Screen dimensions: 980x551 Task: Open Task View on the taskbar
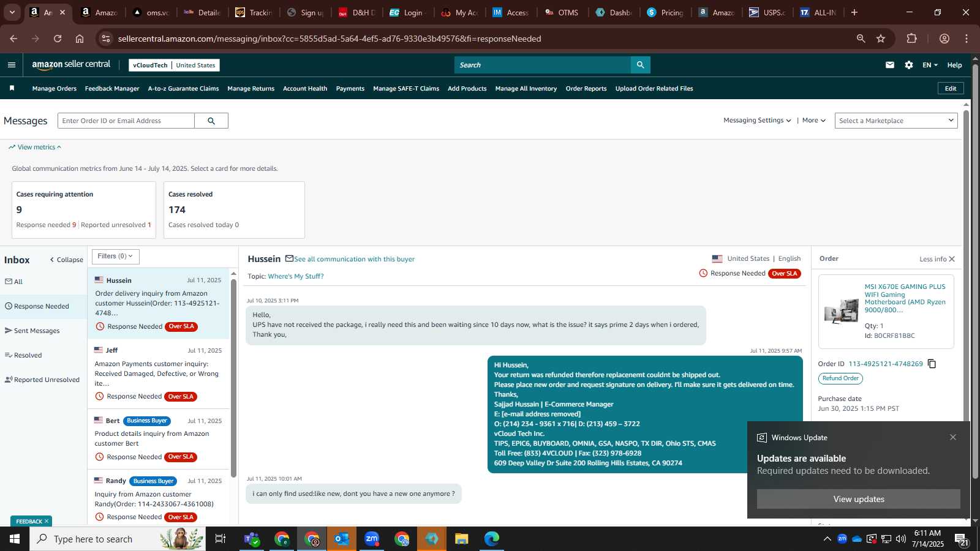221,539
